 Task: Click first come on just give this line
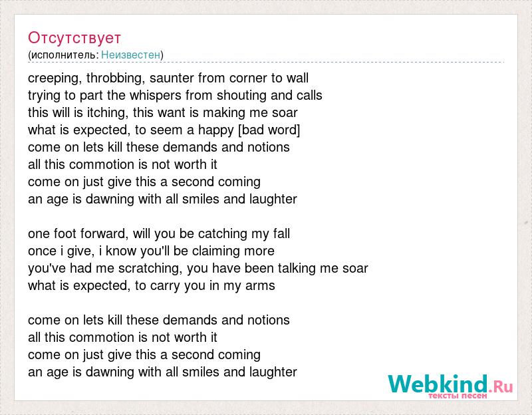(144, 182)
